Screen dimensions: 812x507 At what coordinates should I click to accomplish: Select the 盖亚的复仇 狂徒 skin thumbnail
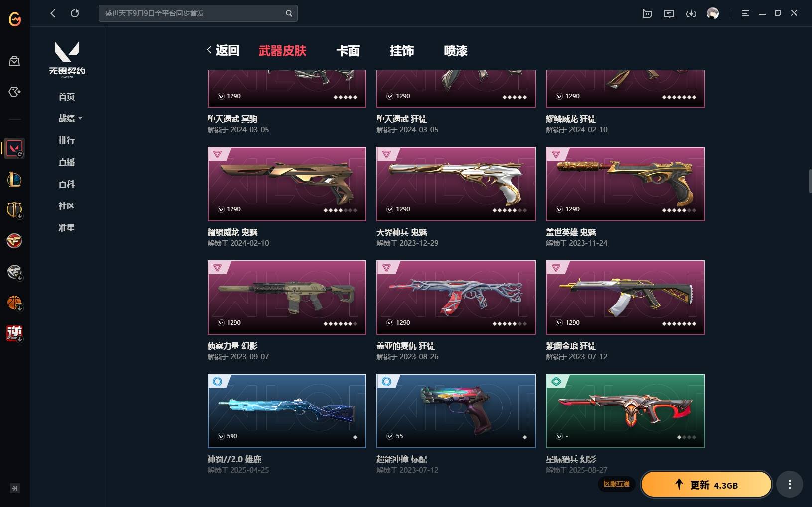pyautogui.click(x=456, y=298)
